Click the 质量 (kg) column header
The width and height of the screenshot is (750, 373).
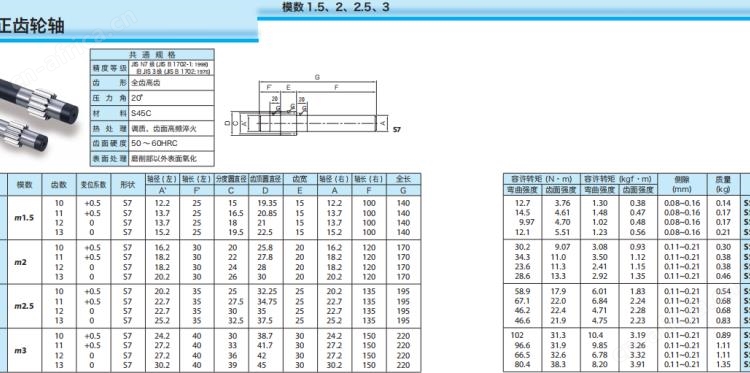(723, 185)
